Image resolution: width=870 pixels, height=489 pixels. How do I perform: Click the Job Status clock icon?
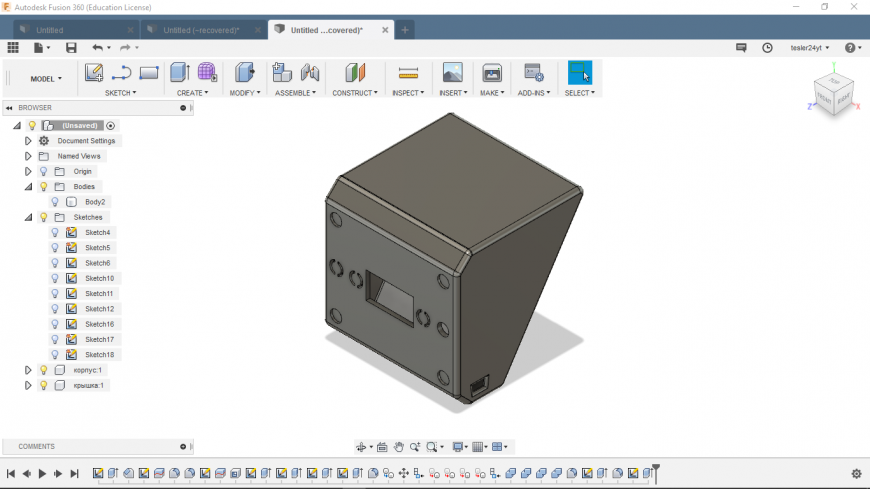point(767,48)
